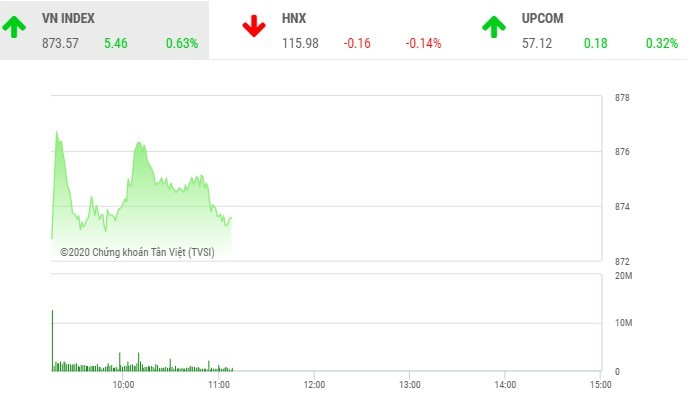Click the 13:00 time axis label
This screenshot has width=687, height=403.
(409, 384)
